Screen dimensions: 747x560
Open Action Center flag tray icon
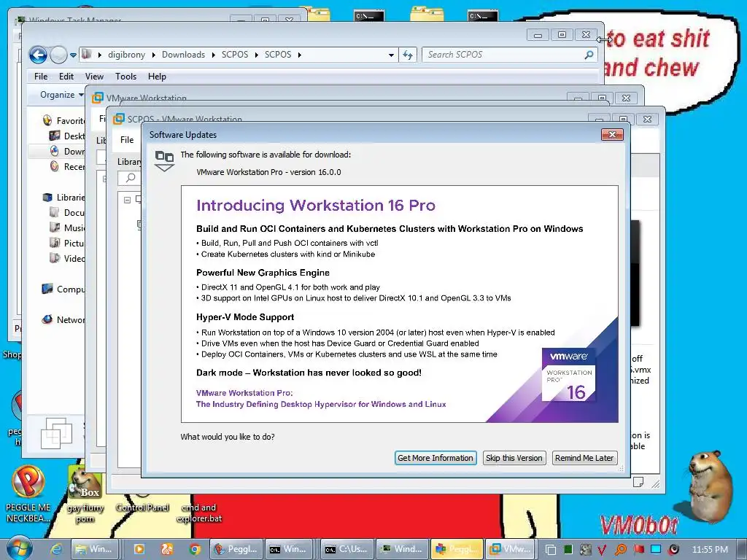click(x=638, y=550)
